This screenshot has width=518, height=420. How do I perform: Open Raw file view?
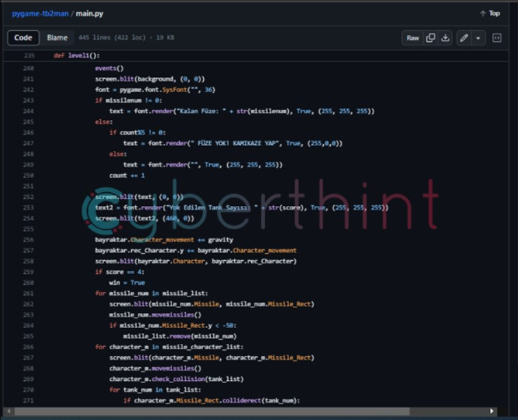412,38
